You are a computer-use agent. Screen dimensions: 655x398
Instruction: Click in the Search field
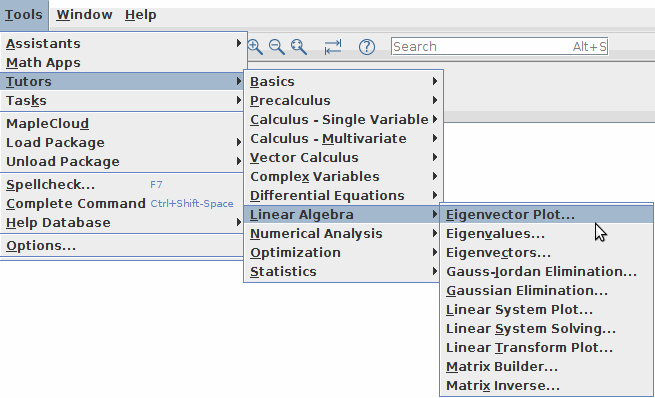[x=499, y=46]
